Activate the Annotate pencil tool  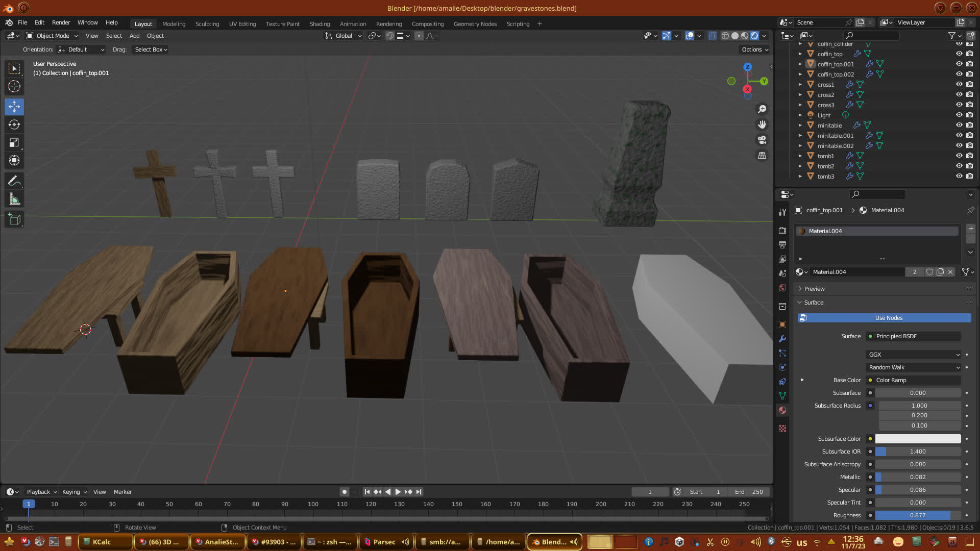click(x=14, y=181)
